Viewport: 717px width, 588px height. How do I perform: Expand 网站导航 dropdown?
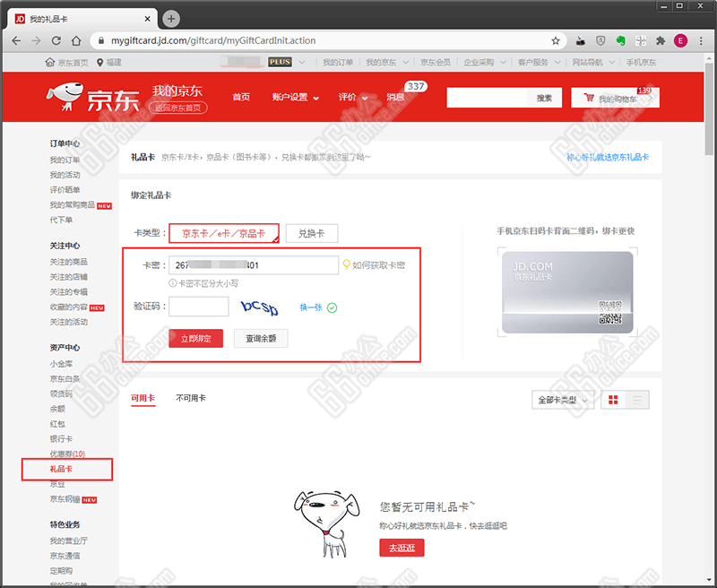coord(612,62)
